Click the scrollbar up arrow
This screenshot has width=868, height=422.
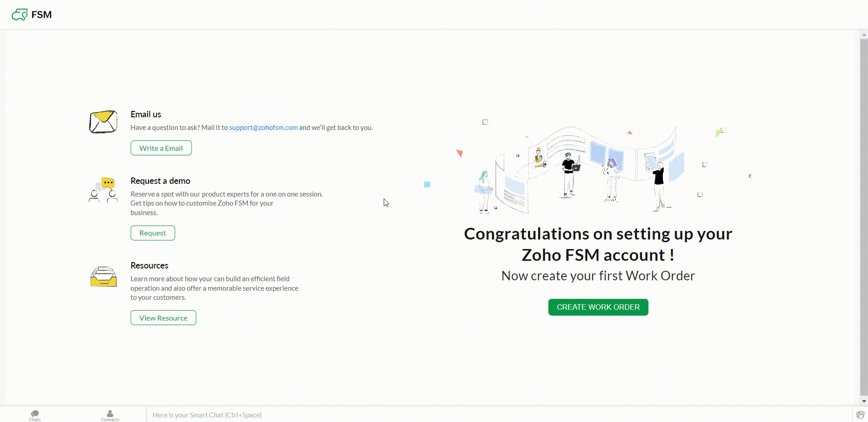coord(864,34)
